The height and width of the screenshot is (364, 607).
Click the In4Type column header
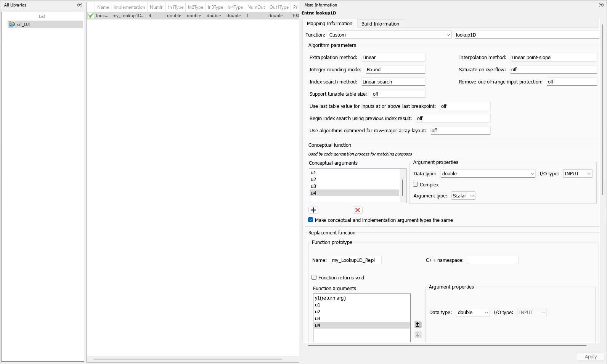[x=235, y=7]
